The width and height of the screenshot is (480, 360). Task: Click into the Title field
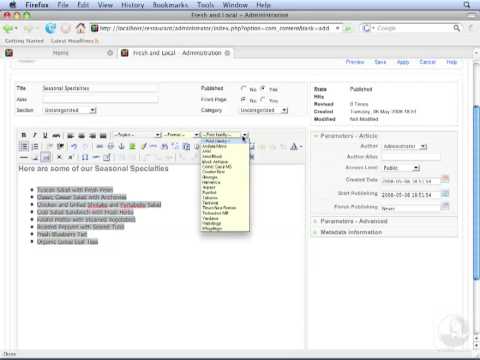pyautogui.click(x=100, y=88)
